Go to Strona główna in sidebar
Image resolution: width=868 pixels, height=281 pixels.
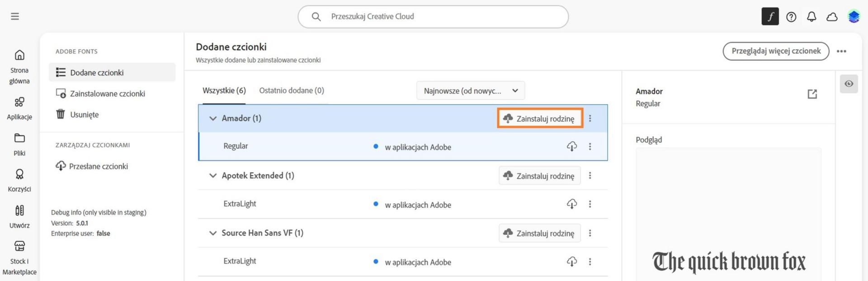point(19,67)
